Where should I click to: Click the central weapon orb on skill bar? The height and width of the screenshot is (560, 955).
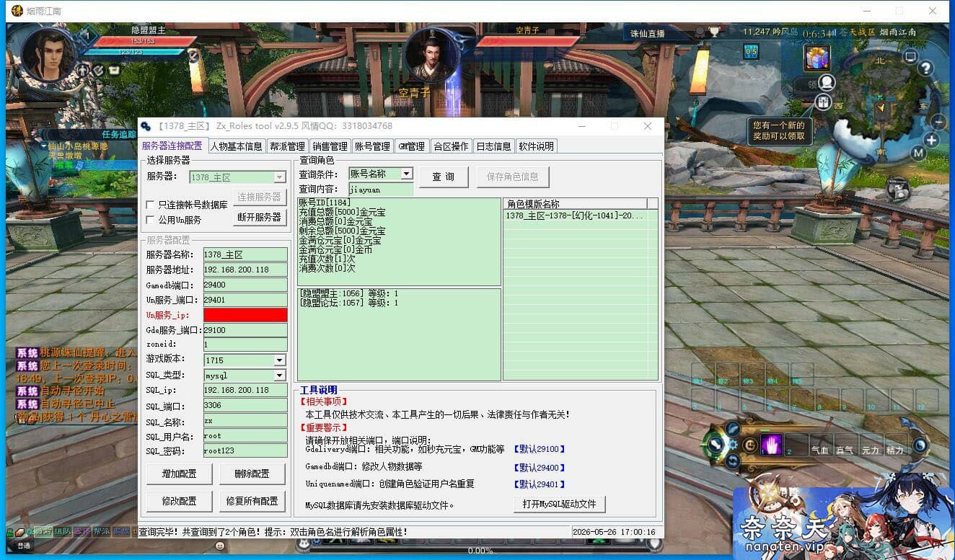pyautogui.click(x=715, y=445)
